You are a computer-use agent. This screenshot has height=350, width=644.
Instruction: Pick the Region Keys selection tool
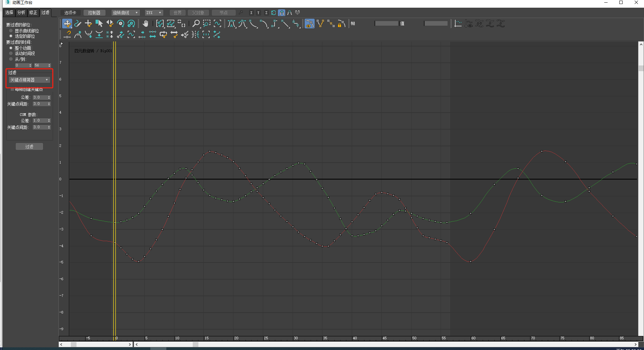(99, 24)
